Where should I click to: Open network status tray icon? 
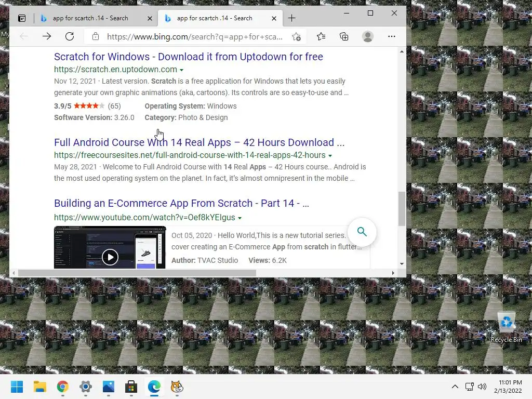coord(470,387)
